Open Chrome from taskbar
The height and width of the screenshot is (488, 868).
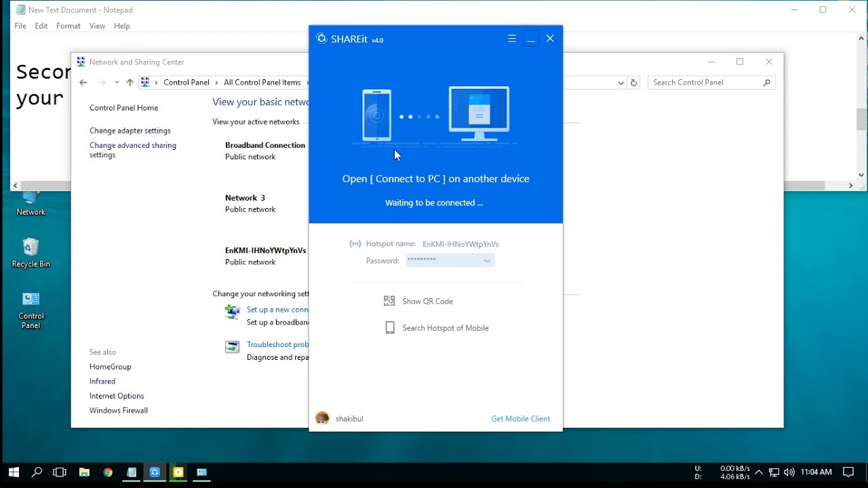click(108, 472)
